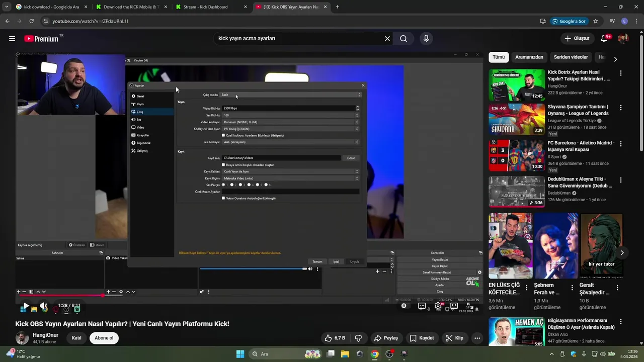The image size is (644, 362).
Task: Open options for FC Barcelona - Atletico Madrid video
Action: (620, 144)
